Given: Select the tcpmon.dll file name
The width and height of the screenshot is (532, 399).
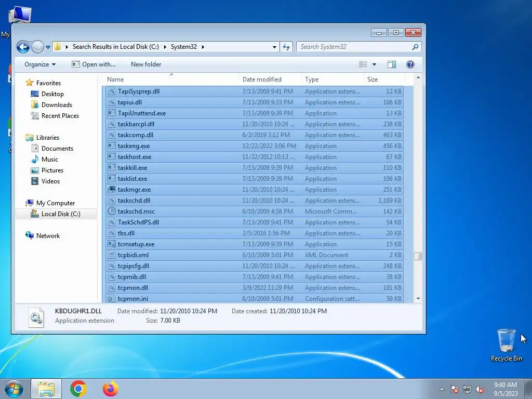Looking at the screenshot, I should [x=133, y=288].
